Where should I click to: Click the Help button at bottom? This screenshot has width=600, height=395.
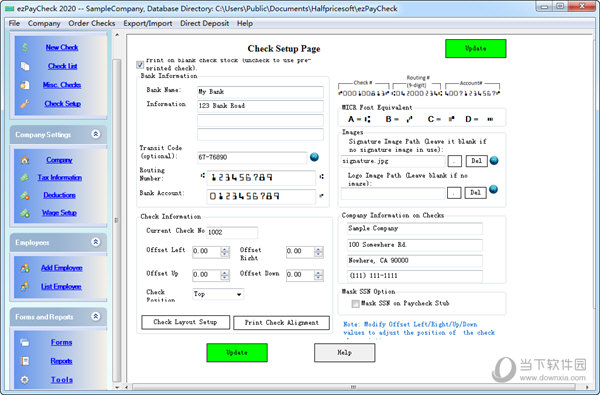click(344, 353)
